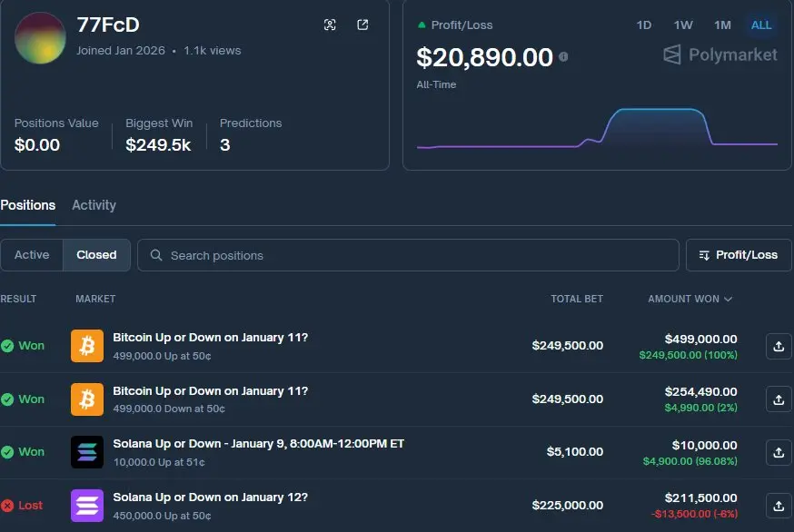Click the $20,890.00 all-time profit value

(x=484, y=57)
